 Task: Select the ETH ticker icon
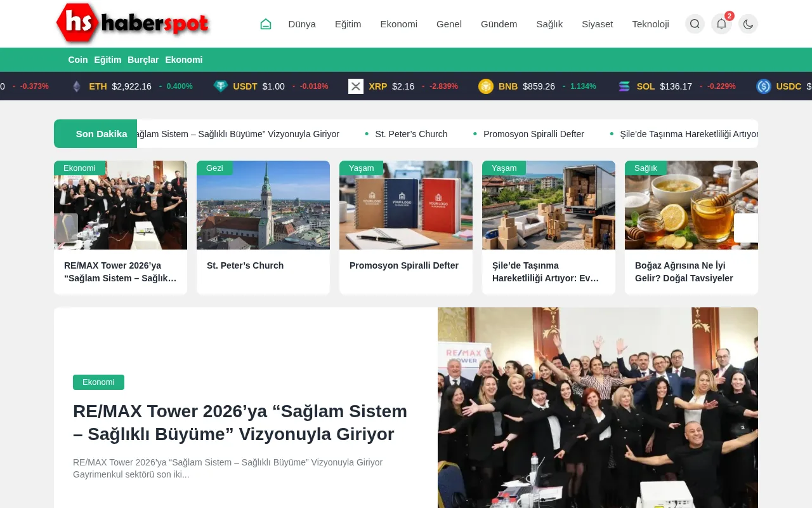point(76,86)
